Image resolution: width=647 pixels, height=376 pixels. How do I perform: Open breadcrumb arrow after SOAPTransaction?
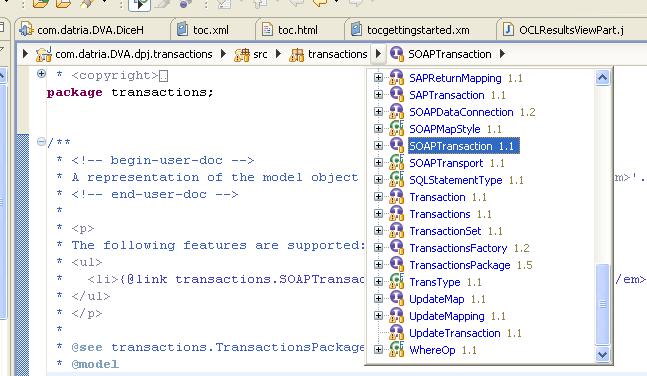(x=502, y=54)
